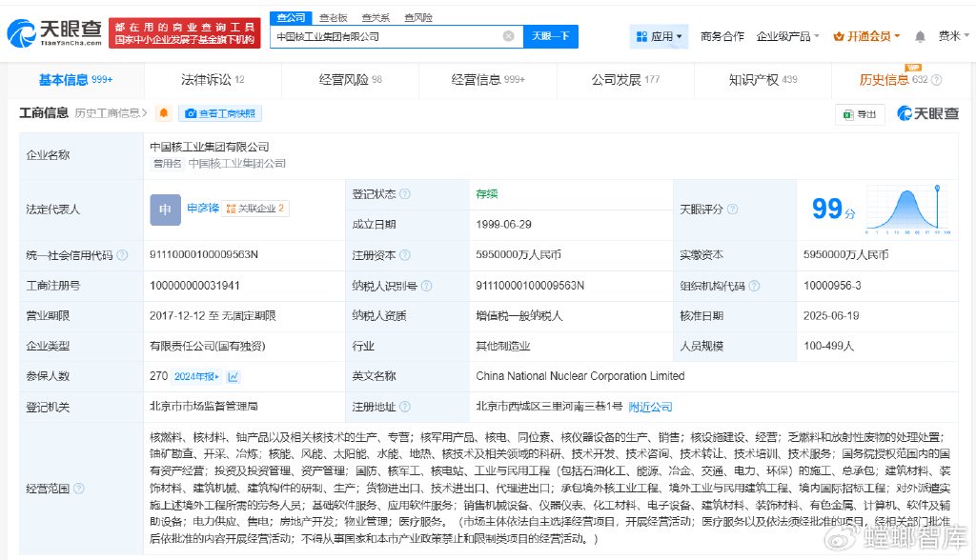Open the 公司发展 tab
976x560 pixels.
pyautogui.click(x=625, y=80)
